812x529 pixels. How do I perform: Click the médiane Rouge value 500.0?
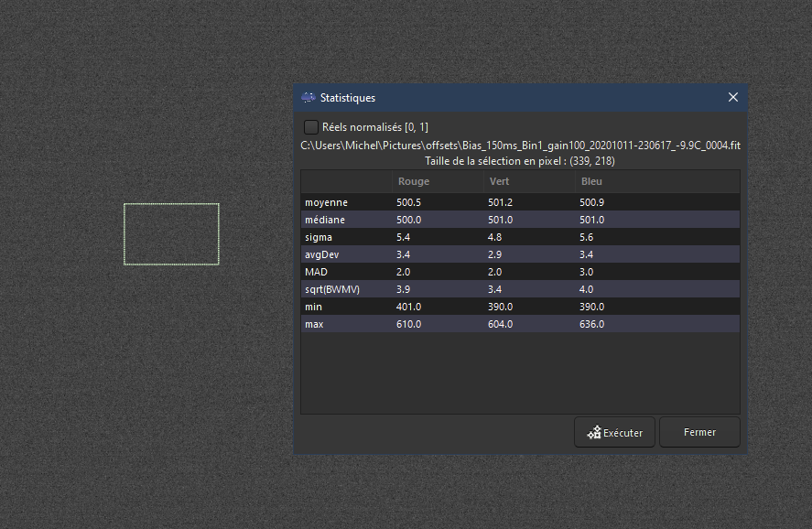point(408,220)
